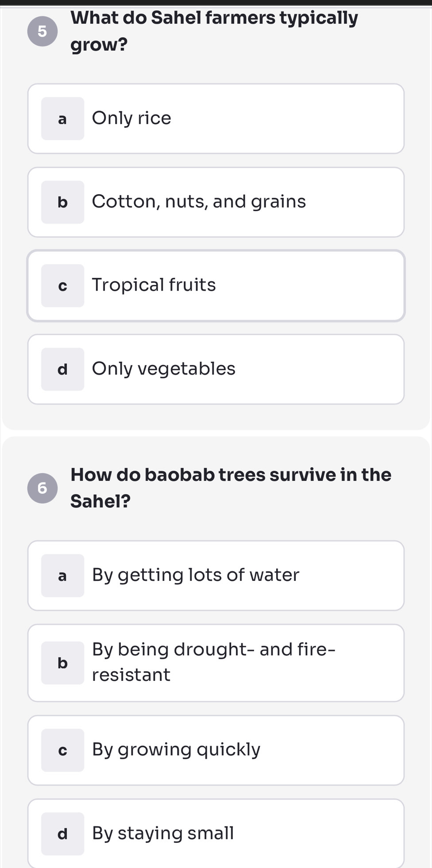
Task: Click the baobab trees question heading
Action: pos(231,488)
